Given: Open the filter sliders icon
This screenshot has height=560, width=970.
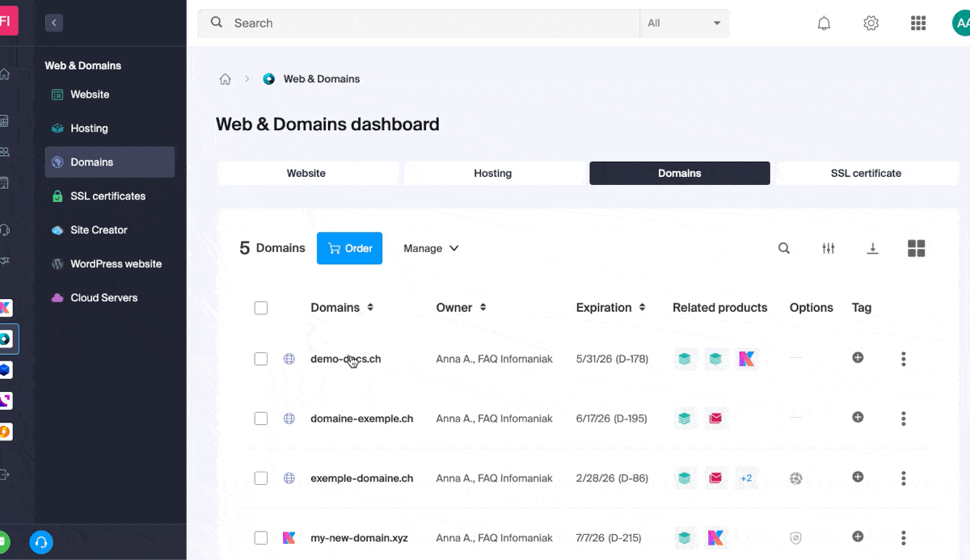Looking at the screenshot, I should pos(828,248).
